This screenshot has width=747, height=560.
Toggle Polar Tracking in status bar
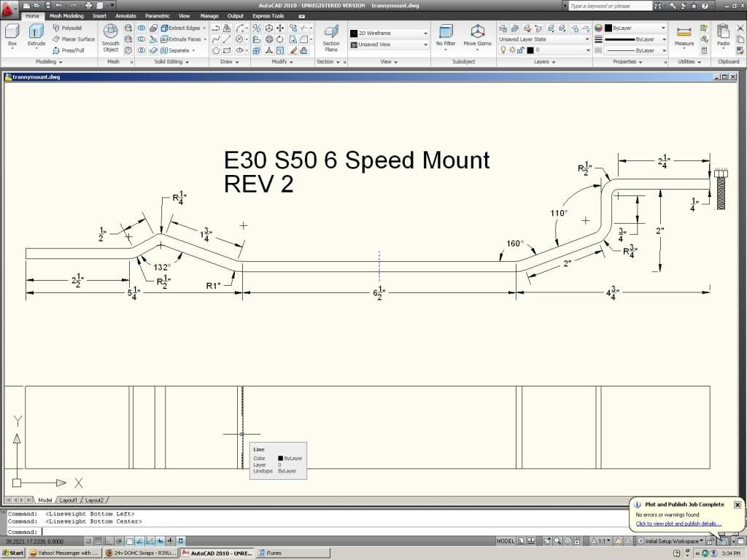click(x=119, y=541)
